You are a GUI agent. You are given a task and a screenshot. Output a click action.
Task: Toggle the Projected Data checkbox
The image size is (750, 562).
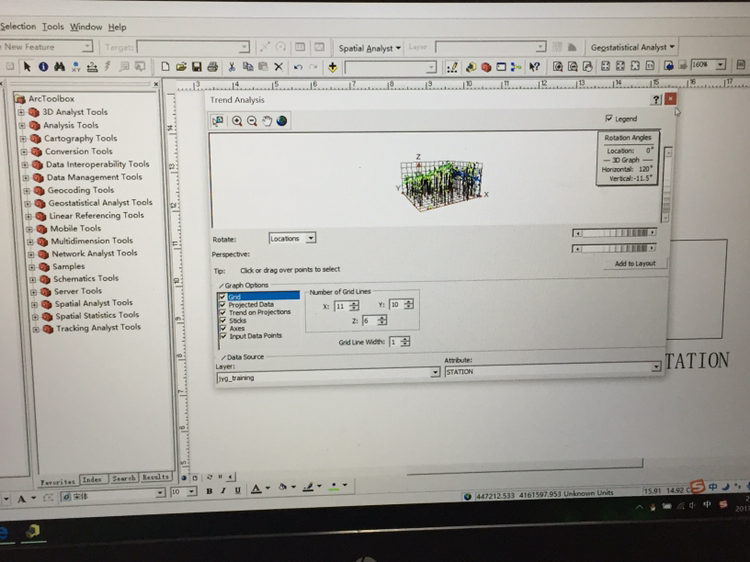click(x=222, y=304)
